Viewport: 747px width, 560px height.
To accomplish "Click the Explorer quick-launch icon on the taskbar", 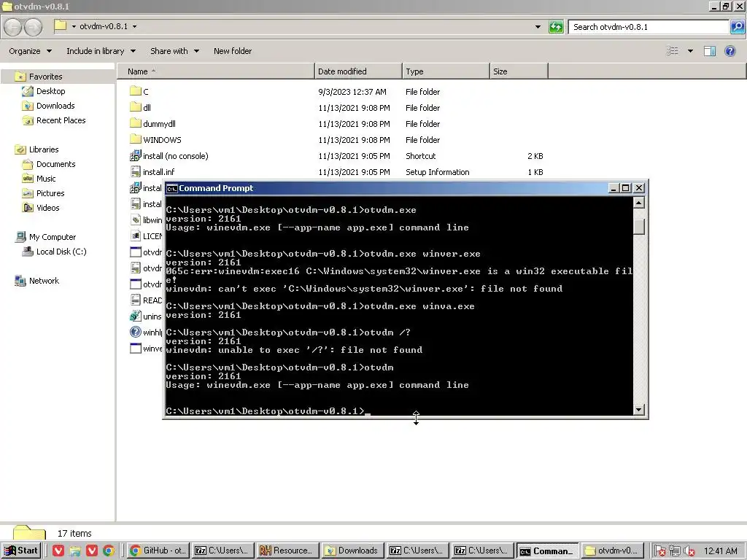I will (x=75, y=551).
